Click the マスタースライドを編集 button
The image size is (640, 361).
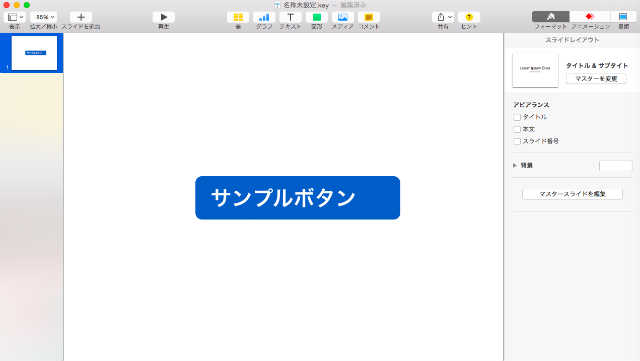(572, 194)
